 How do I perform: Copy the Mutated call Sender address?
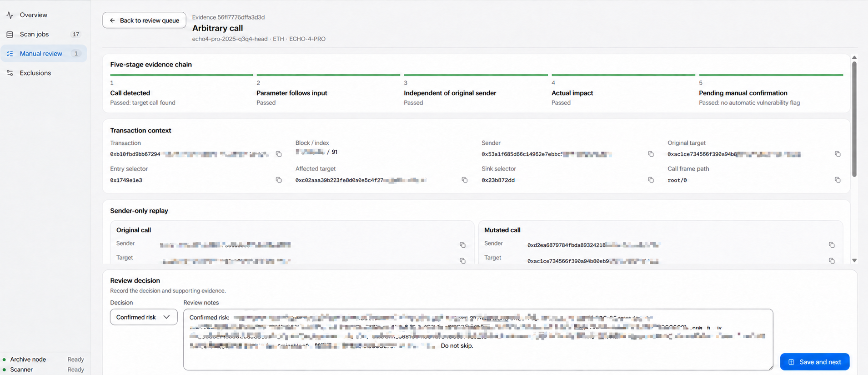pos(832,245)
